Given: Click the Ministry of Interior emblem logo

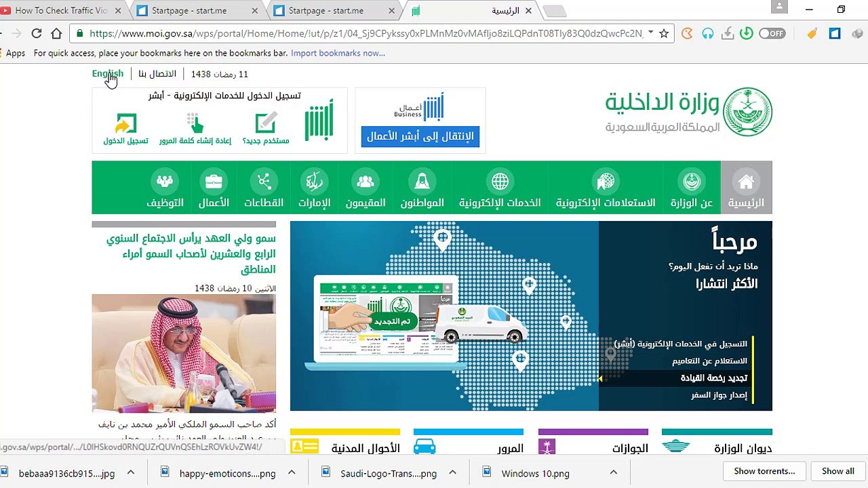Looking at the screenshot, I should pyautogui.click(x=747, y=112).
